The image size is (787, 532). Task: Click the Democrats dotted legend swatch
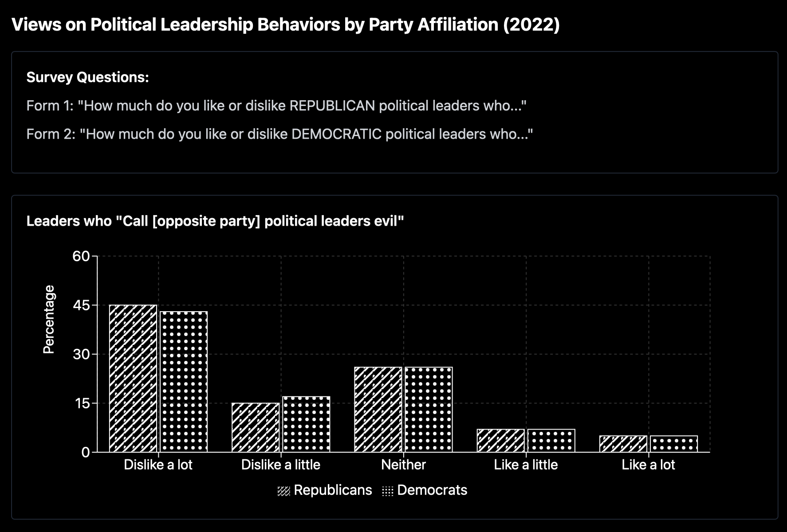tap(388, 491)
